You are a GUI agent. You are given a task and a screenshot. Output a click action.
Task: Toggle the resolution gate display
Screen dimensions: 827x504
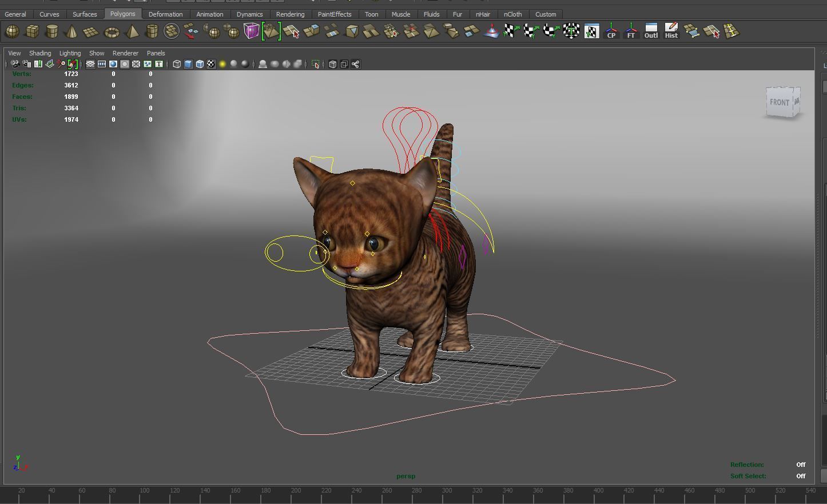point(113,64)
